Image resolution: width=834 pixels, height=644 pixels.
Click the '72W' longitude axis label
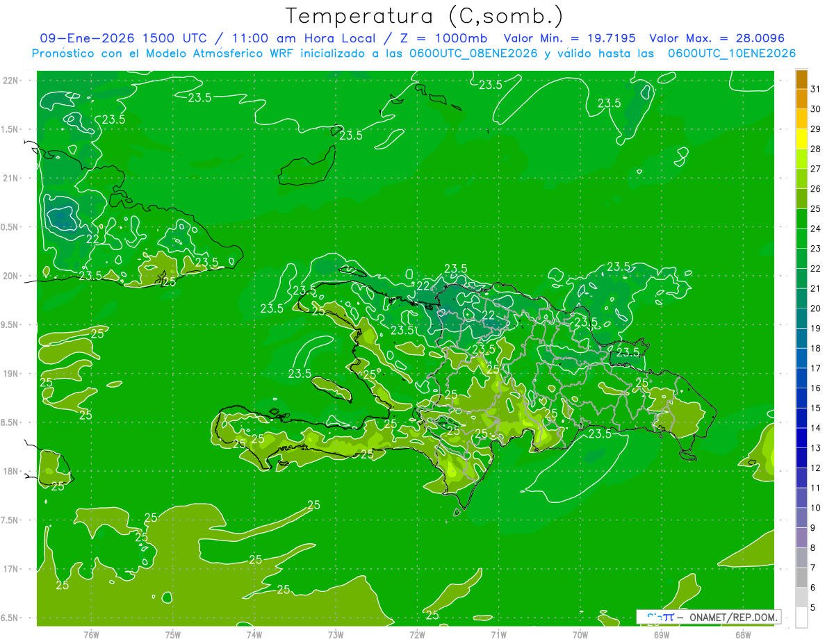pyautogui.click(x=417, y=635)
